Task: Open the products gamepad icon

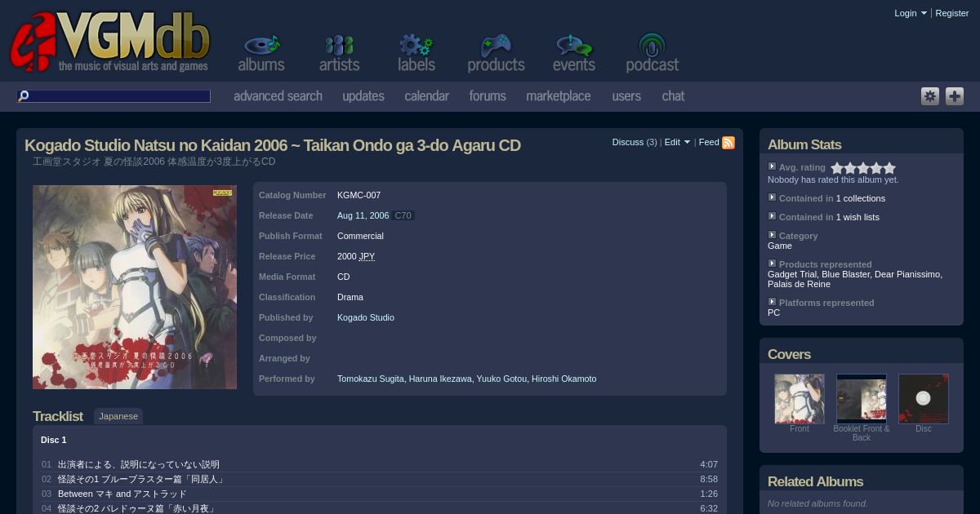Action: 496,54
